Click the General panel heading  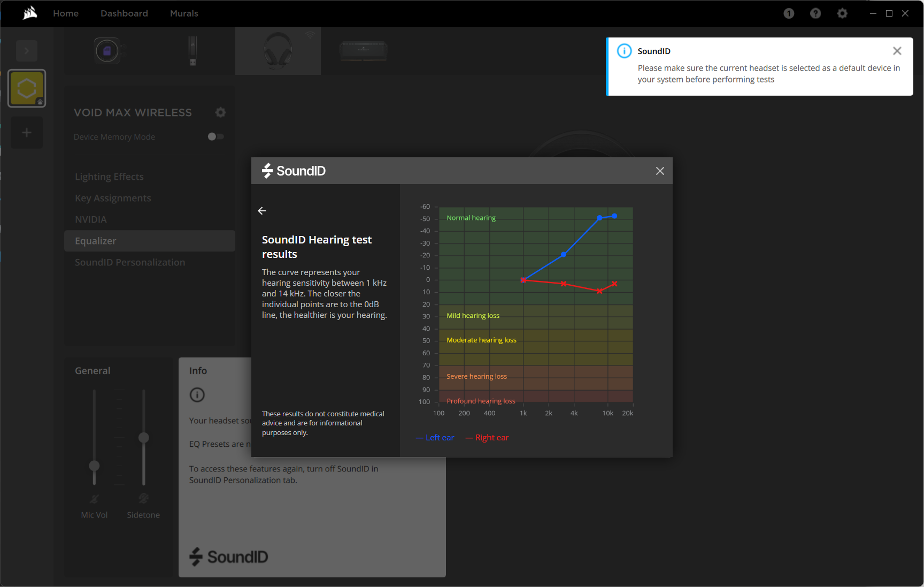[93, 371]
